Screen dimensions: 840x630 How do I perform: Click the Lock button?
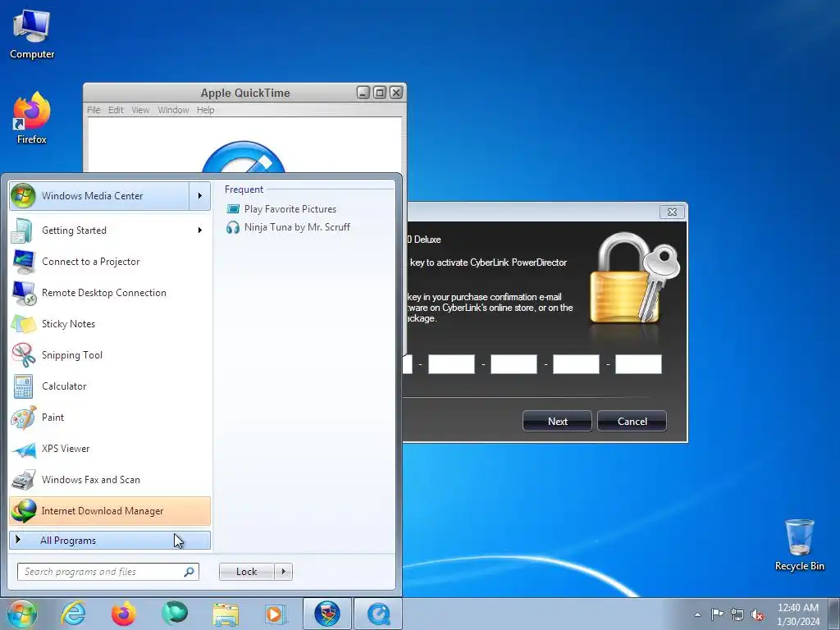[246, 572]
